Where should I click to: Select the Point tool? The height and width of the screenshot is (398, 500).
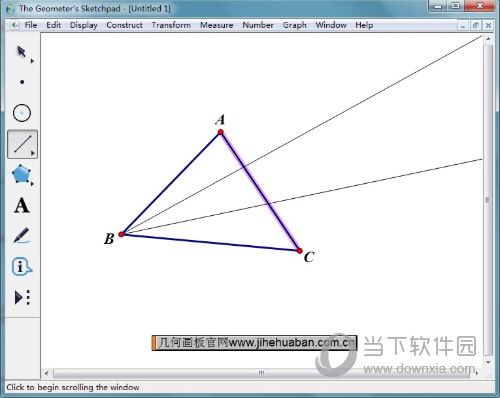[22, 82]
